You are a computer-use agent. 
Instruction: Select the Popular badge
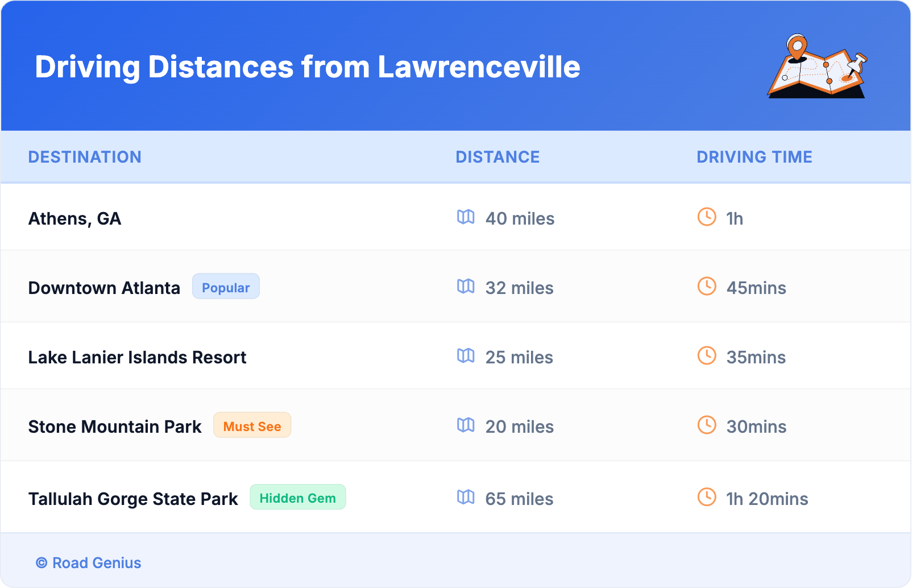pyautogui.click(x=226, y=287)
